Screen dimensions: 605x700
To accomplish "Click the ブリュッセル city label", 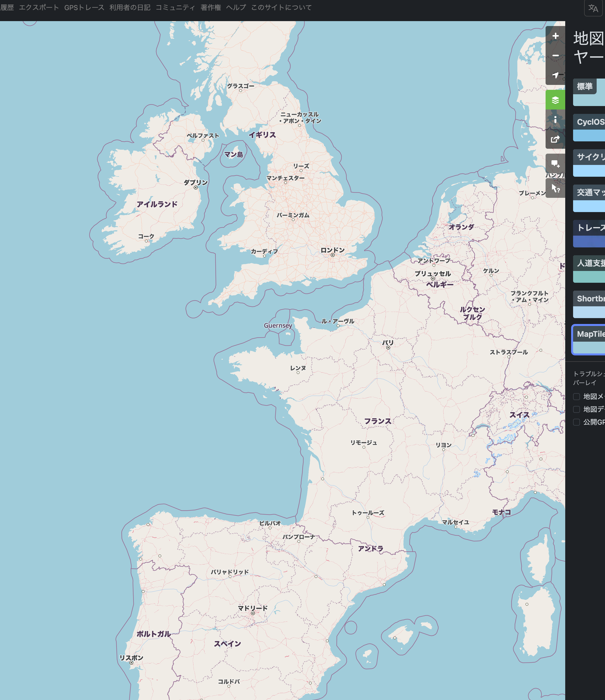I will 433,274.
